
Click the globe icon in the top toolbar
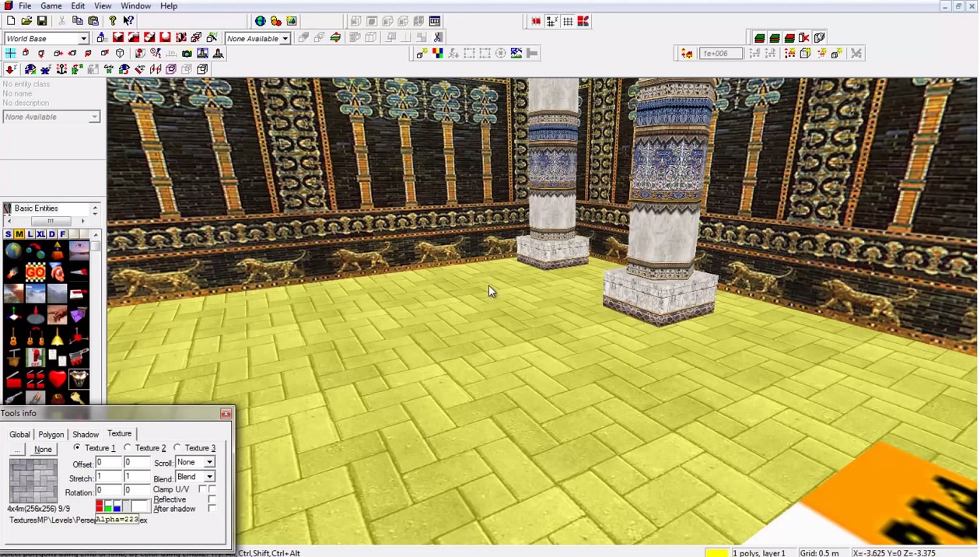coord(261,21)
